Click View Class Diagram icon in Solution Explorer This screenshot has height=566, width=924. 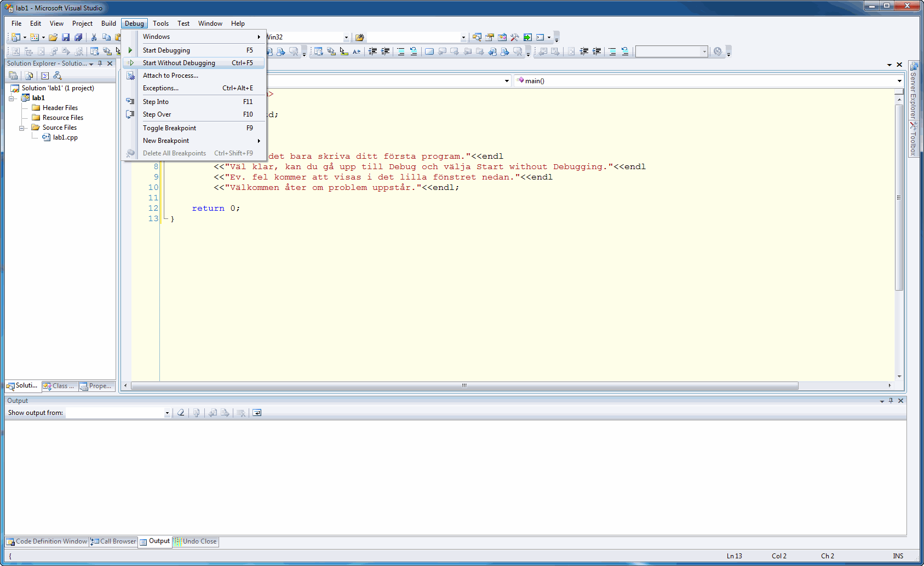coord(58,76)
